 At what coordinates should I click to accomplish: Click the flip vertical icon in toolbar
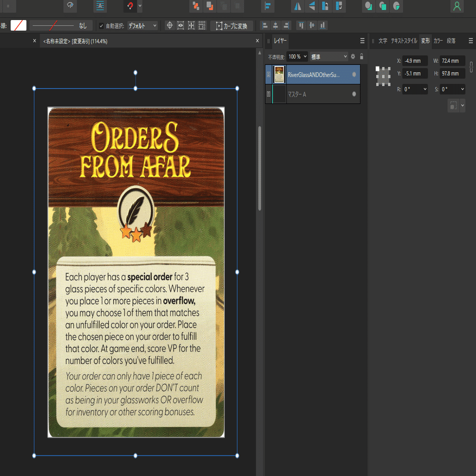[x=312, y=6]
